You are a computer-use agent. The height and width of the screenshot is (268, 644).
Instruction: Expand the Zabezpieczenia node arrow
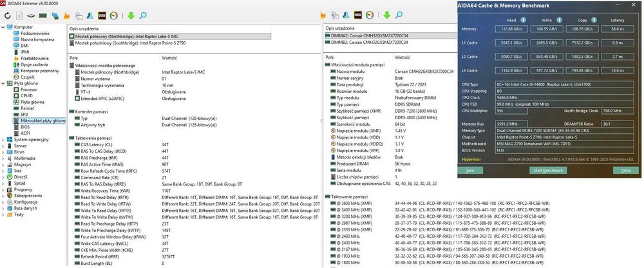3,196
